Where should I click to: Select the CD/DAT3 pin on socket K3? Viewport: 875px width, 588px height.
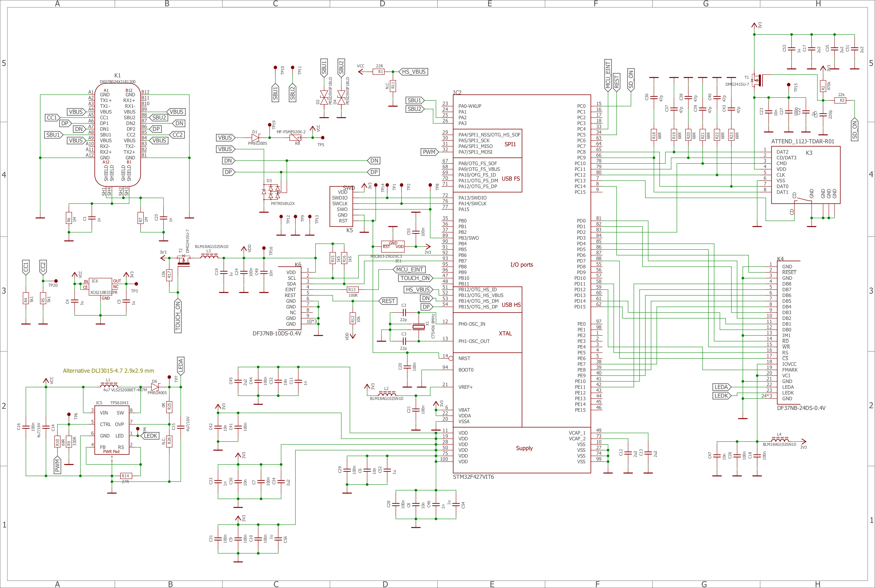coord(786,157)
